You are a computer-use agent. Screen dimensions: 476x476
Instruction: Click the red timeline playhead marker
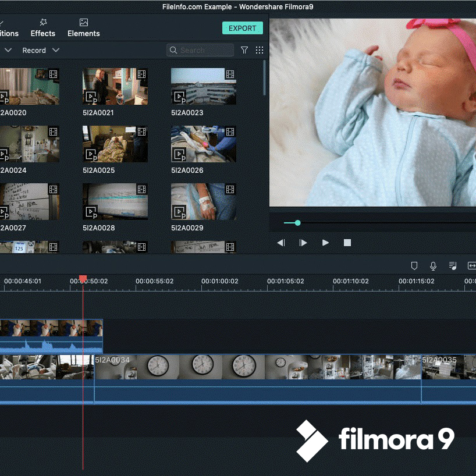coord(83,279)
